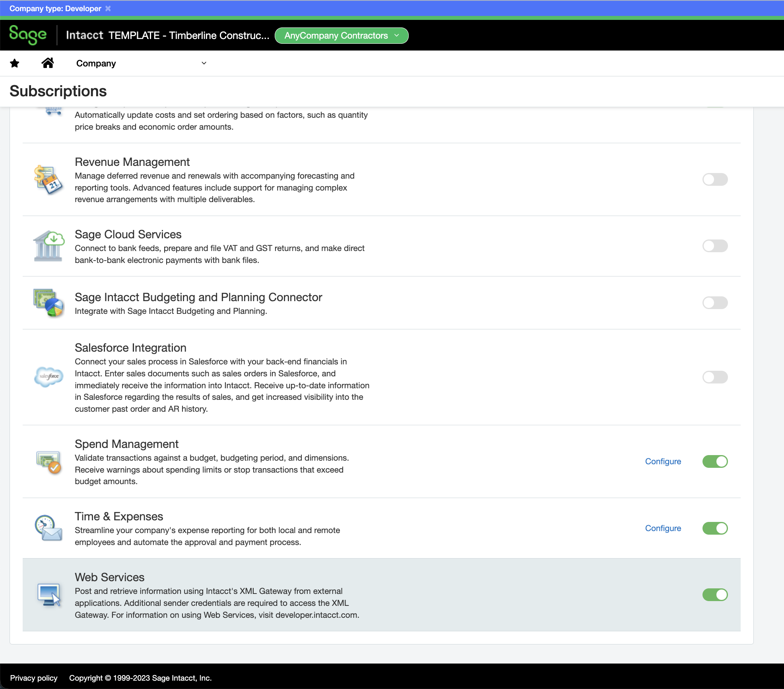Click Budgeting and Planning Connector icon
The width and height of the screenshot is (784, 689).
[x=49, y=303]
